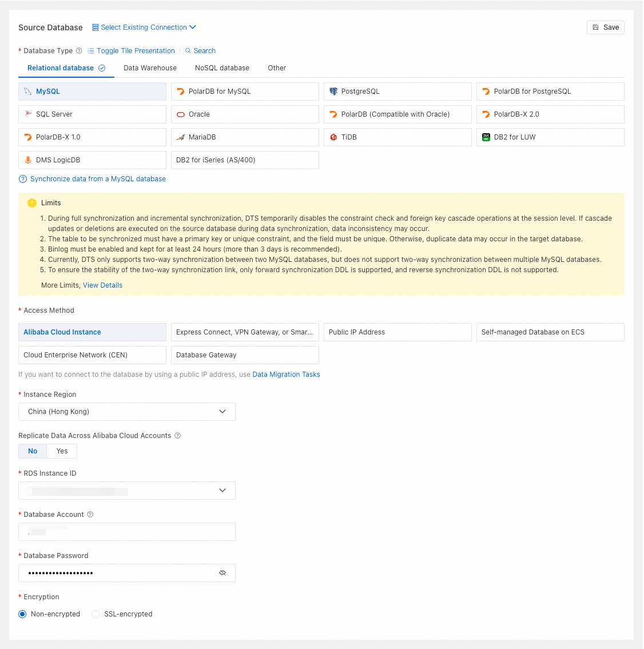Expand the Select Existing Connection chevron
Screen dimensions: 644x649
192,27
